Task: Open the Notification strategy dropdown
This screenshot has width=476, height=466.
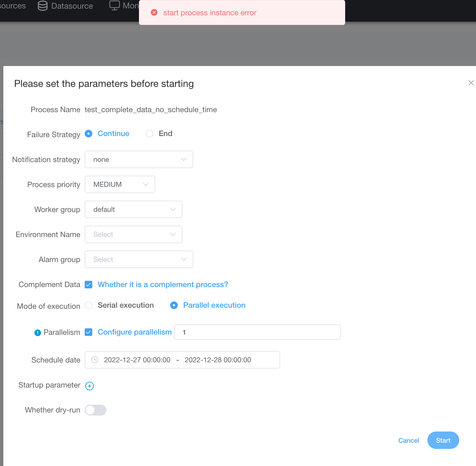Action: [x=139, y=159]
